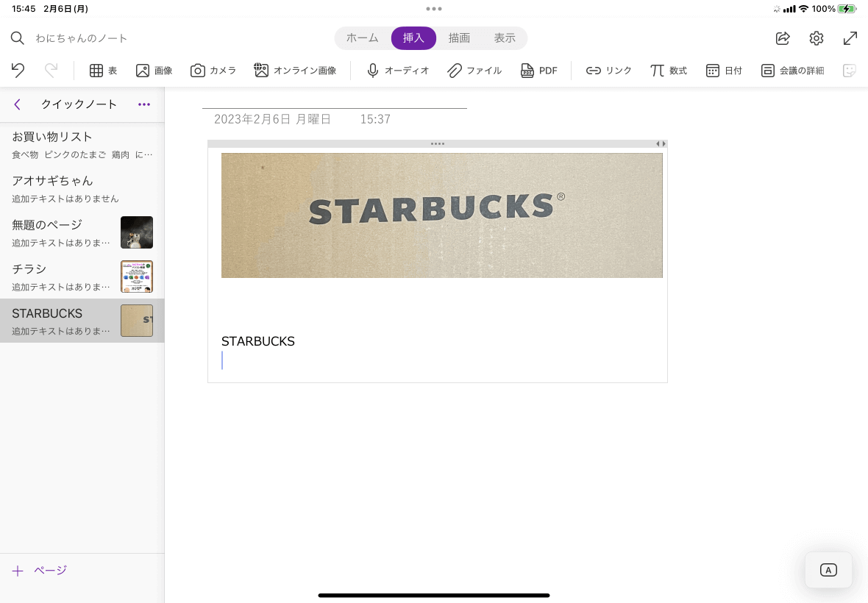Insert a 数式 equation

[x=669, y=71]
